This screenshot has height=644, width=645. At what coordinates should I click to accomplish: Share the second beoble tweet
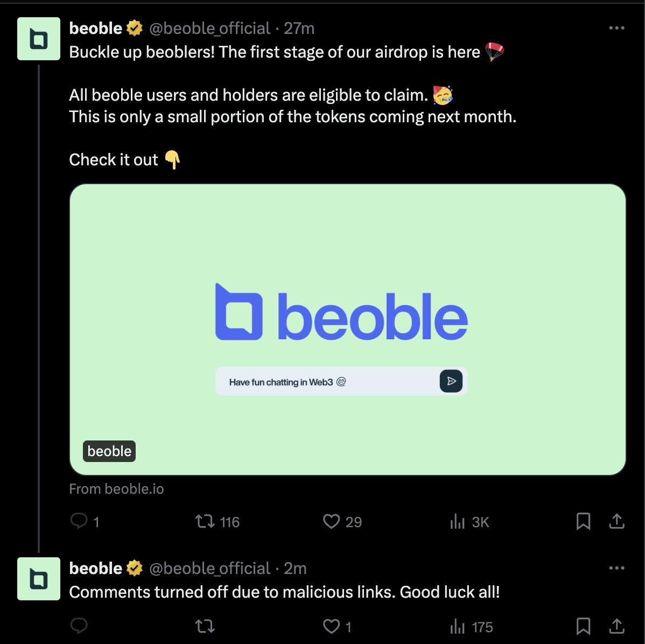[616, 626]
